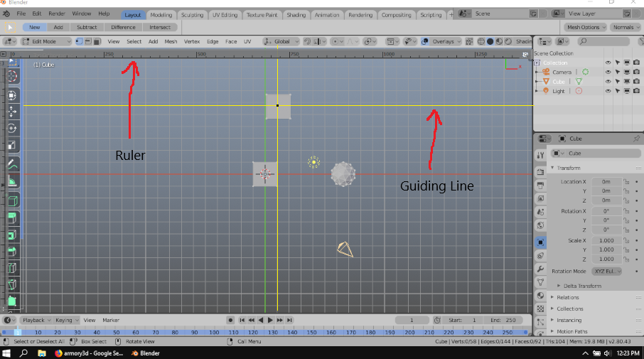Hide Light in viewport using eye icon

pos(608,91)
